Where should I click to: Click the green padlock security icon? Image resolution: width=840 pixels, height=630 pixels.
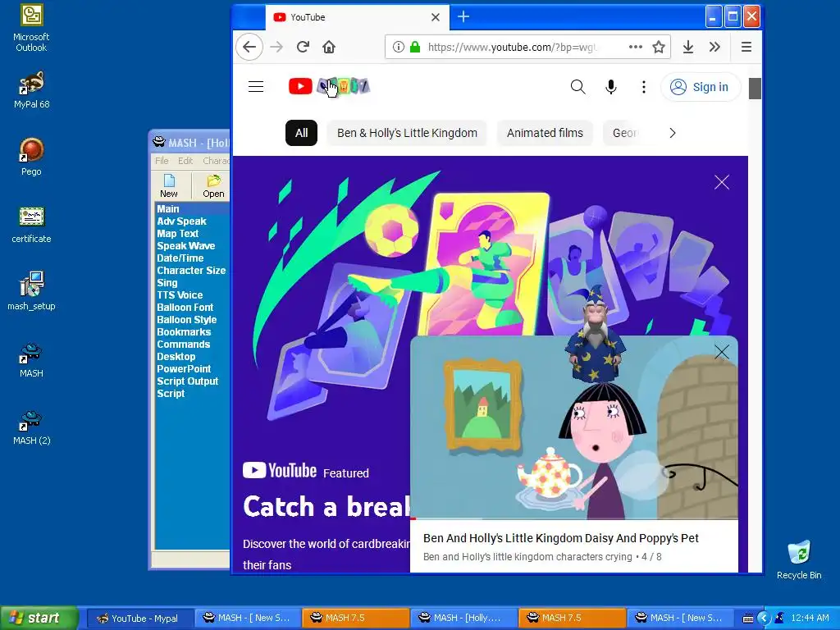[414, 47]
